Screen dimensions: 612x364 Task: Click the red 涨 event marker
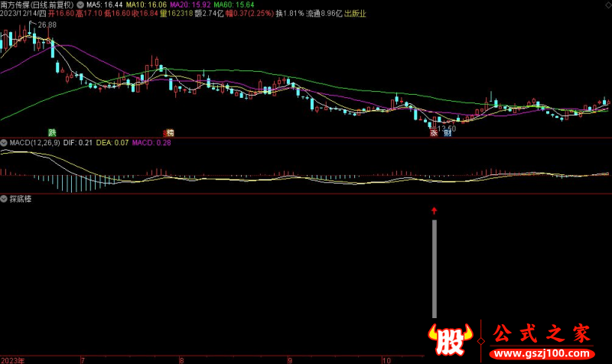pos(434,132)
